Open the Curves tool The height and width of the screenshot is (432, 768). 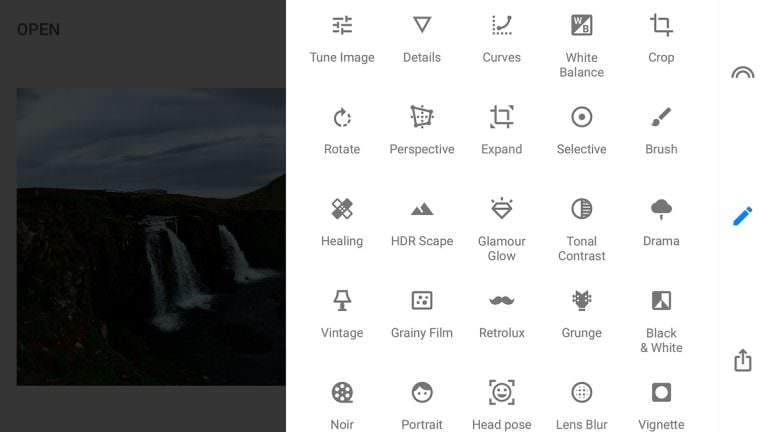(502, 39)
